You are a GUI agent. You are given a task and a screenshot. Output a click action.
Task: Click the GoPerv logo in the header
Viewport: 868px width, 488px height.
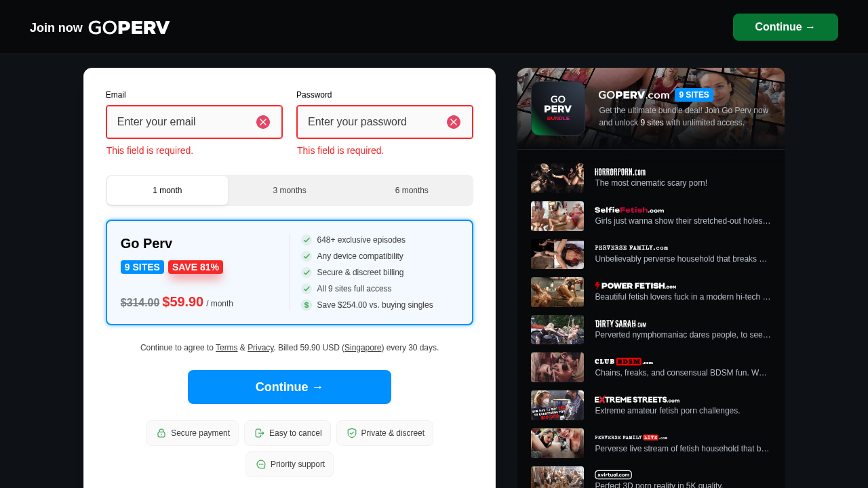129,28
